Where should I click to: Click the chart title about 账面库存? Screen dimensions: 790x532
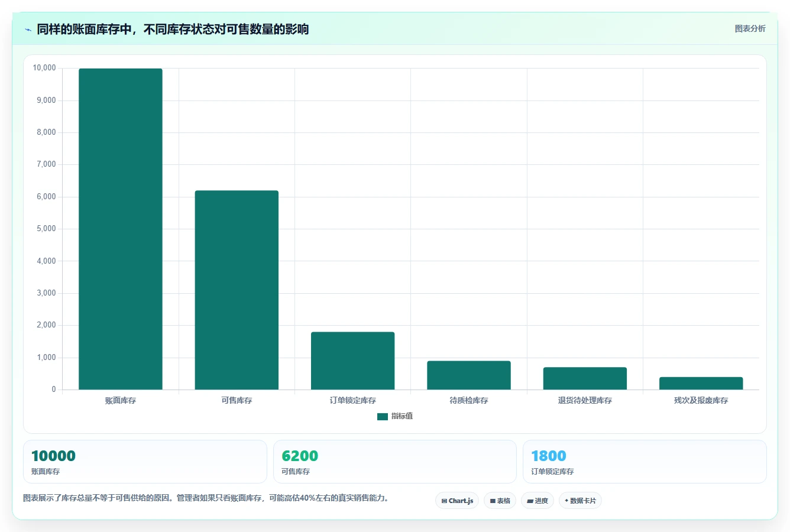[173, 29]
